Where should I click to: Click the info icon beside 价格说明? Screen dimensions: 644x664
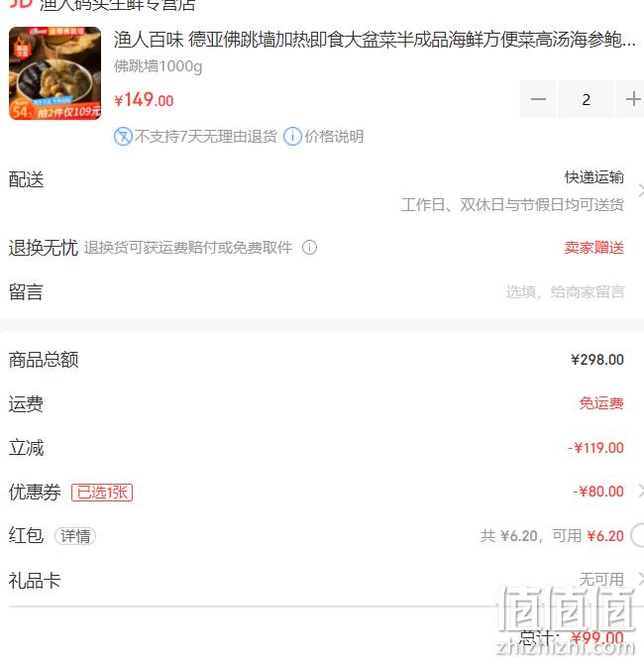coord(292,137)
